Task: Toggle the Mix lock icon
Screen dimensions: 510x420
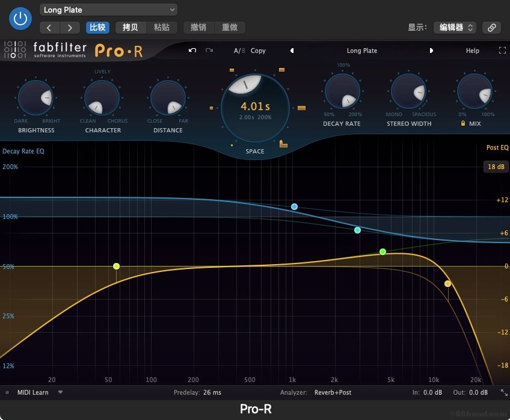Action: pyautogui.click(x=462, y=123)
